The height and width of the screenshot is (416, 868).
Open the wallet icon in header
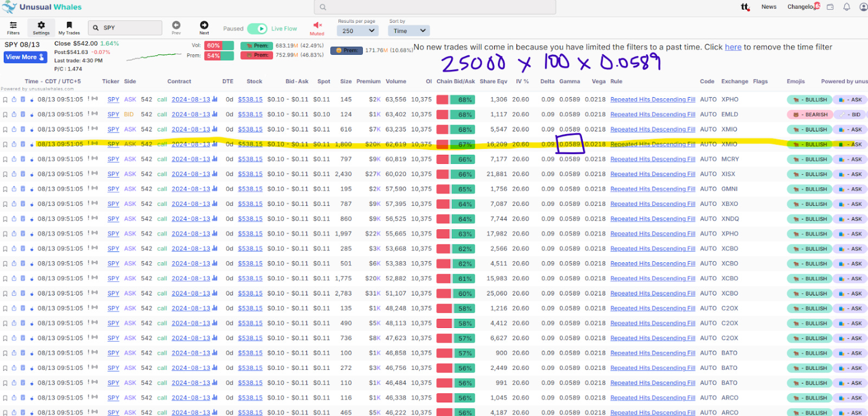[830, 7]
